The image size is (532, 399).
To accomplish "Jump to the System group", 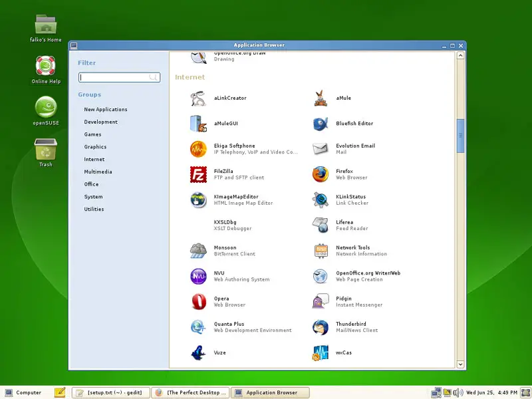I will [x=93, y=197].
